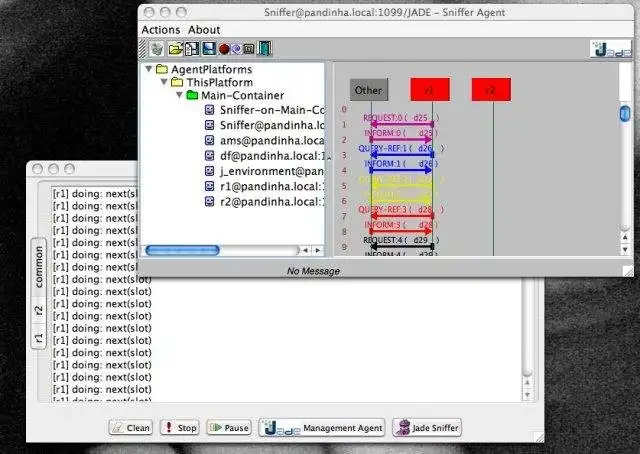Select the Sniffer-on-Main-Co agent
640x454 pixels.
(x=264, y=110)
